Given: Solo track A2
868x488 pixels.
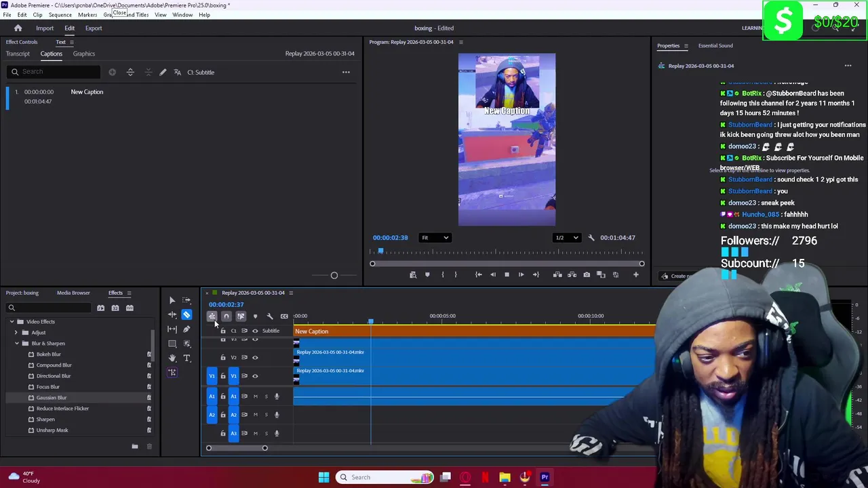Looking at the screenshot, I should pos(266,415).
